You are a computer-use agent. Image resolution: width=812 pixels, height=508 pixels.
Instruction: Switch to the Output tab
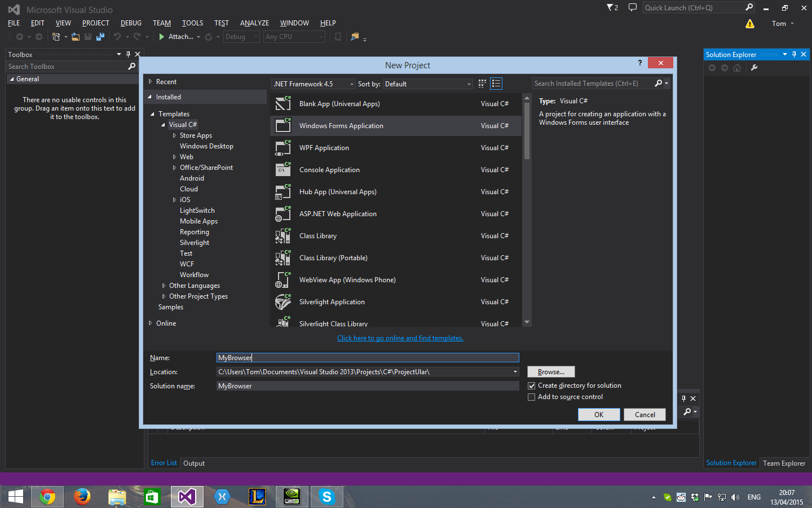[x=194, y=463]
